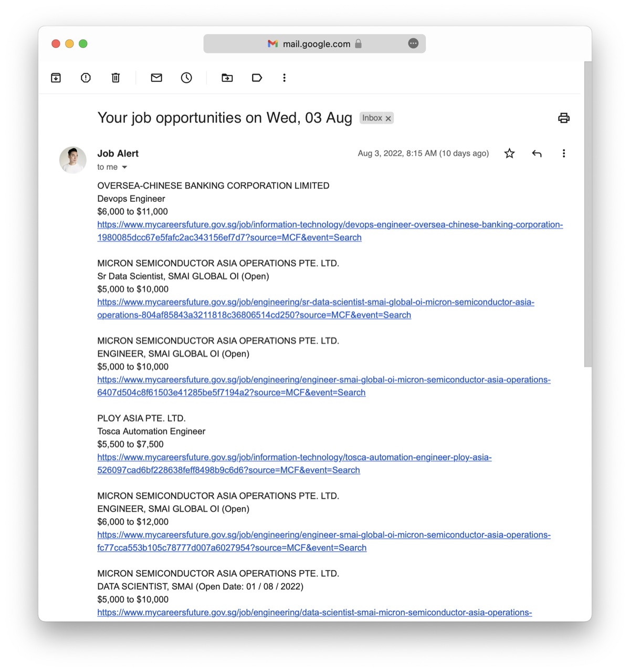630x672 pixels.
Task: Expand recipient details next to 'to me'
Action: pos(124,167)
